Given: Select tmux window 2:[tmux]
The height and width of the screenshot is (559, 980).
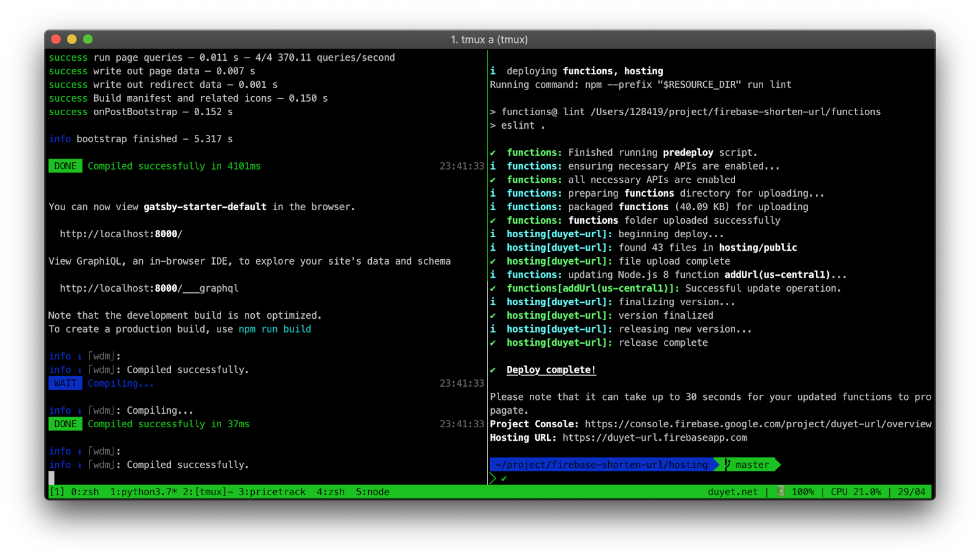Looking at the screenshot, I should pyautogui.click(x=208, y=492).
